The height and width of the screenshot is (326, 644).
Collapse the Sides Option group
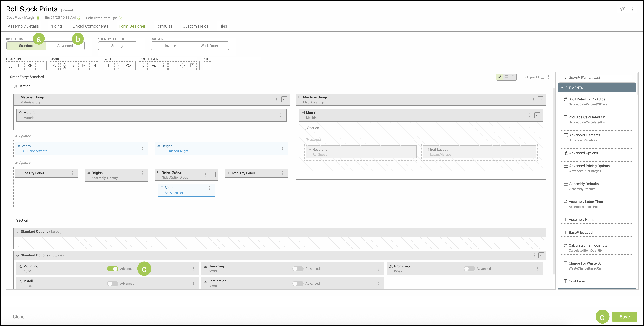click(213, 174)
